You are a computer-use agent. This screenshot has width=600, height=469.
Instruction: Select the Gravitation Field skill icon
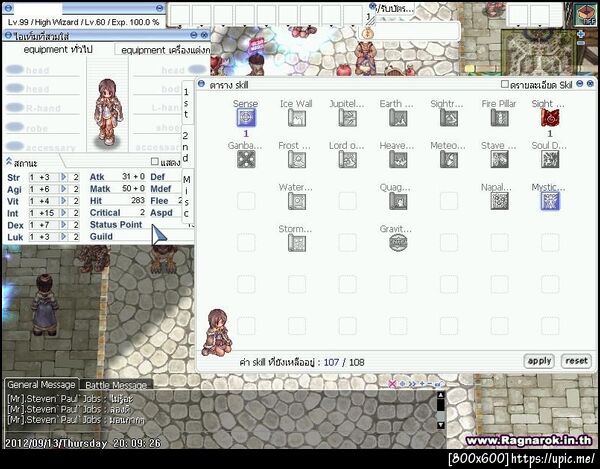point(398,243)
